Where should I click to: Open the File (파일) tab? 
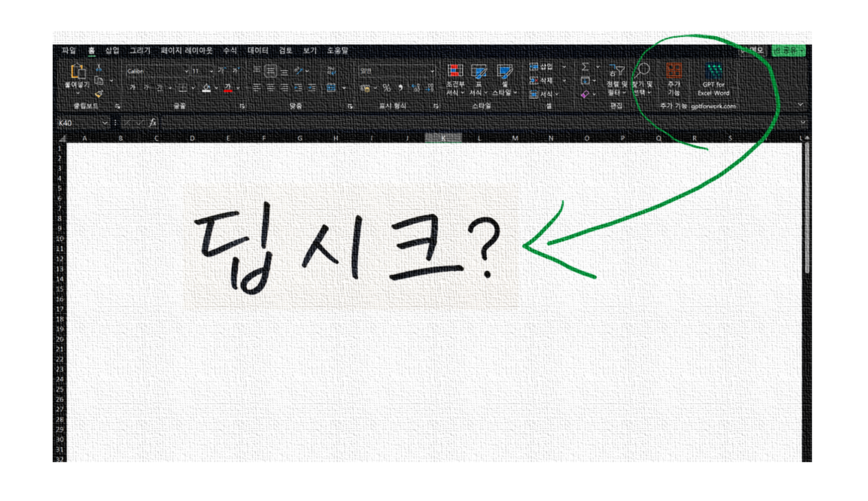tap(69, 51)
